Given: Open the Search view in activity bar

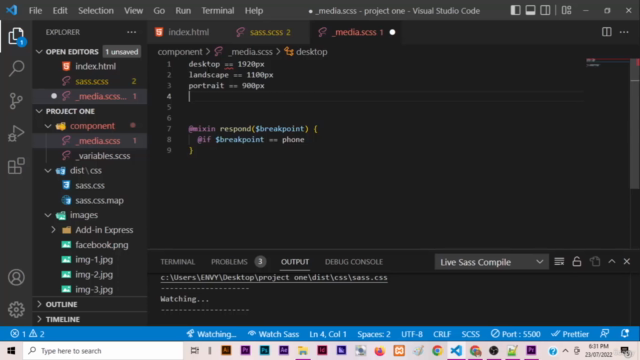Looking at the screenshot, I should [16, 68].
